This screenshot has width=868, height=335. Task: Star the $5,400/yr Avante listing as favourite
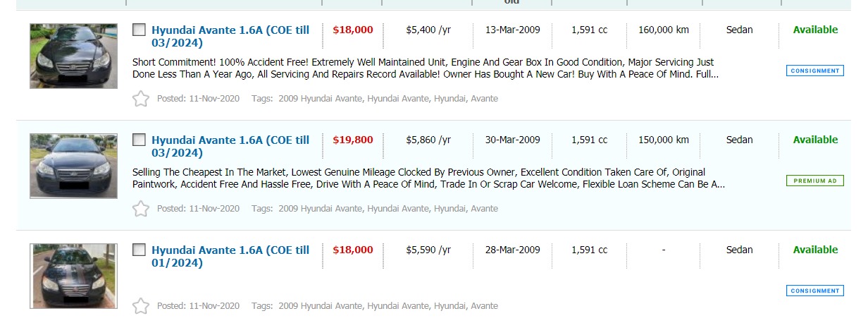click(x=141, y=99)
